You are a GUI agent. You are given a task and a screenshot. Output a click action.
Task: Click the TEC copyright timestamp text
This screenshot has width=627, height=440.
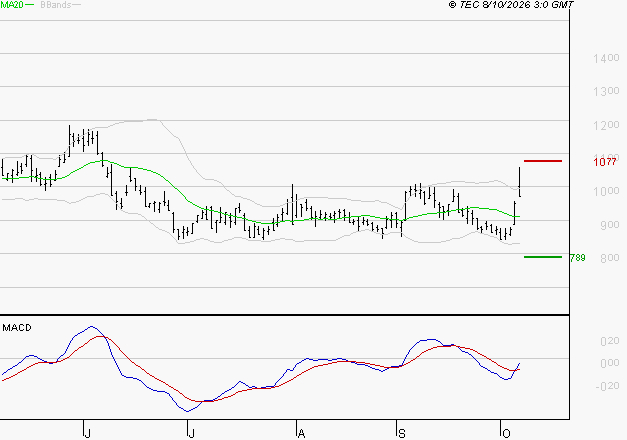[x=511, y=5]
